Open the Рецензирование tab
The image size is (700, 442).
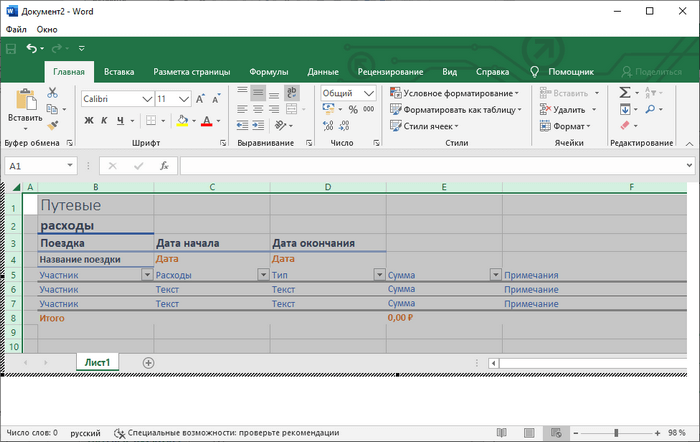click(x=390, y=72)
